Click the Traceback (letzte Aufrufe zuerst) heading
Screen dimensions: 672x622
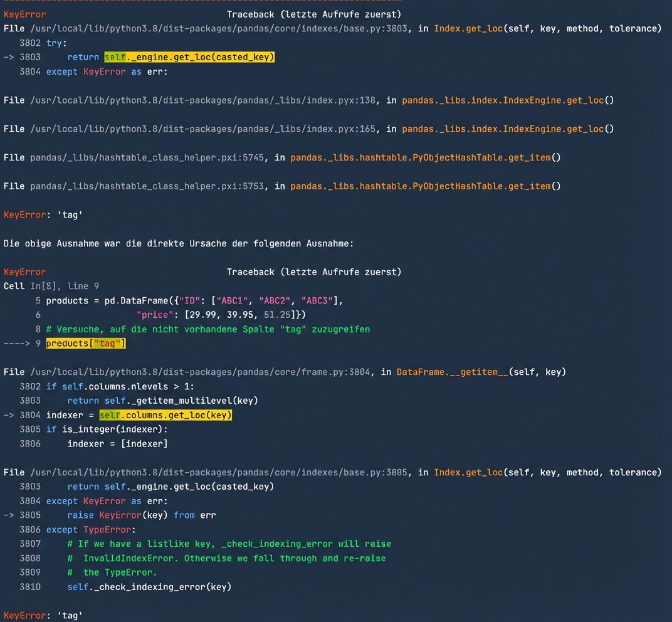tap(313, 14)
